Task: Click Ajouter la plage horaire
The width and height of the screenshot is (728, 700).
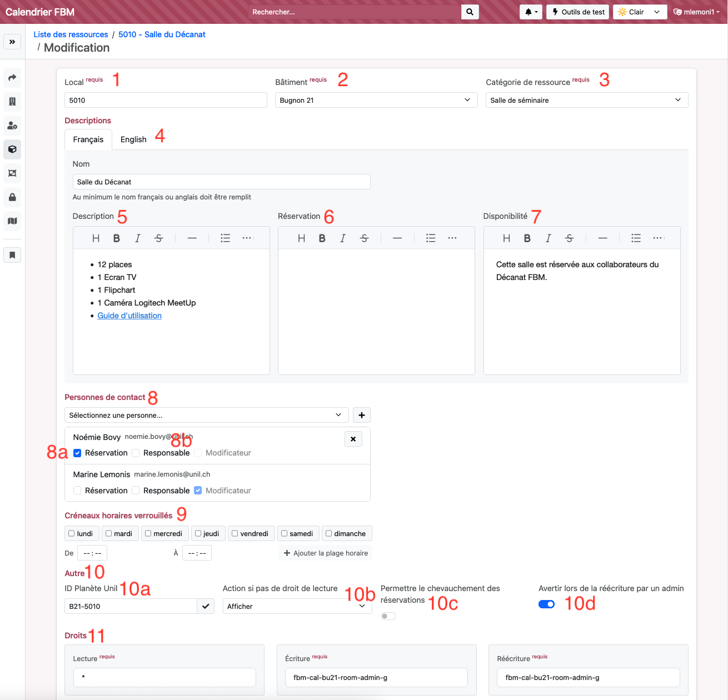Action: (326, 553)
